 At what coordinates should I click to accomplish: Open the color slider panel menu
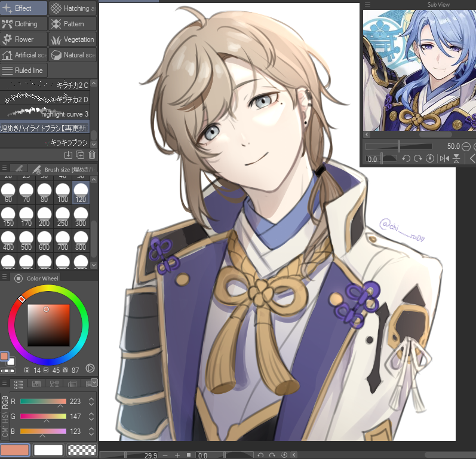click(x=4, y=382)
